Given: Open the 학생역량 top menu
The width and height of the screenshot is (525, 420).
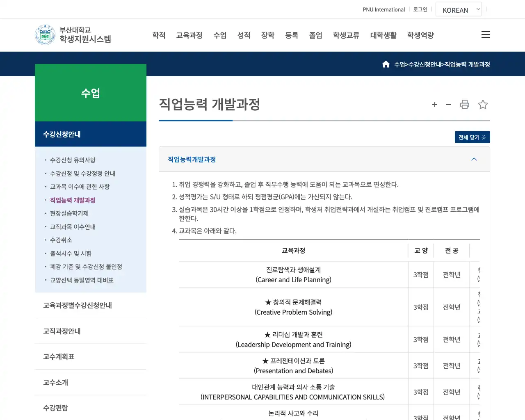Looking at the screenshot, I should point(420,35).
